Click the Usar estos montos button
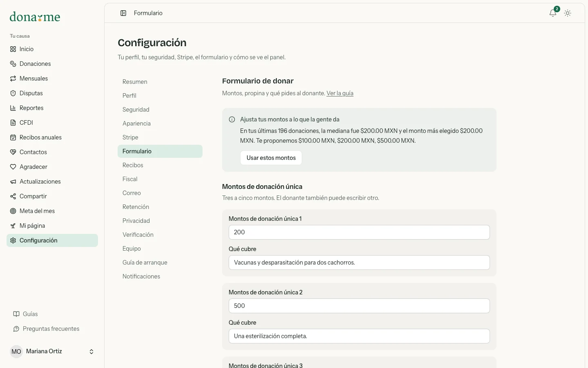The width and height of the screenshot is (588, 368). tap(271, 158)
